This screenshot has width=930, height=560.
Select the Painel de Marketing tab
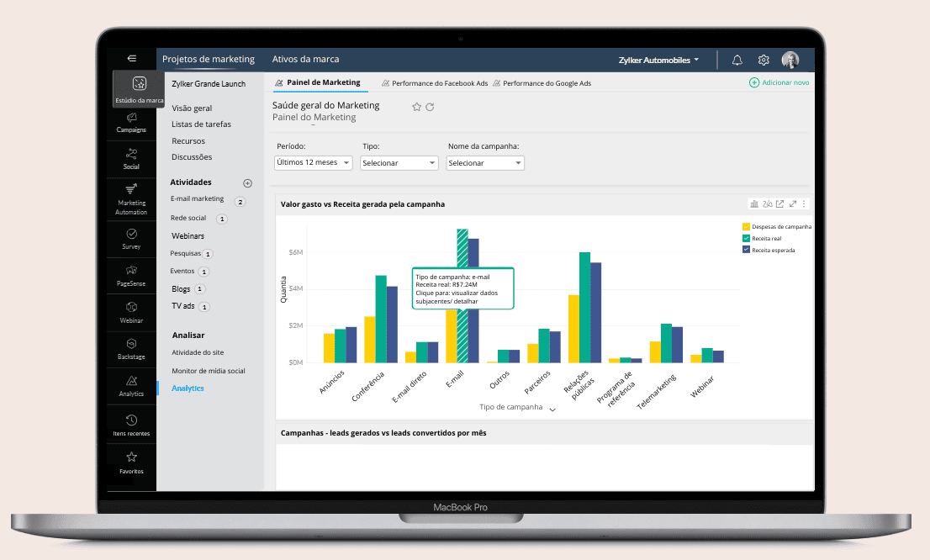click(318, 82)
